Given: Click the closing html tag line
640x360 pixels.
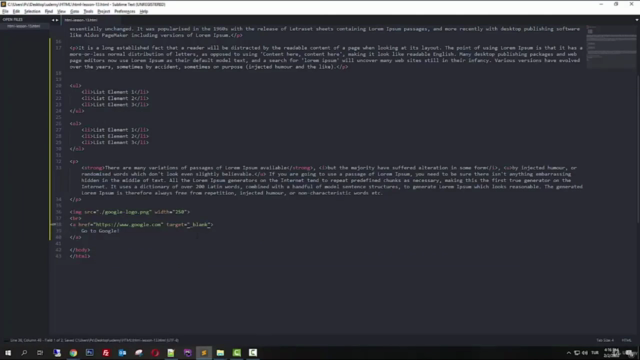Looking at the screenshot, I should pyautogui.click(x=80, y=256).
